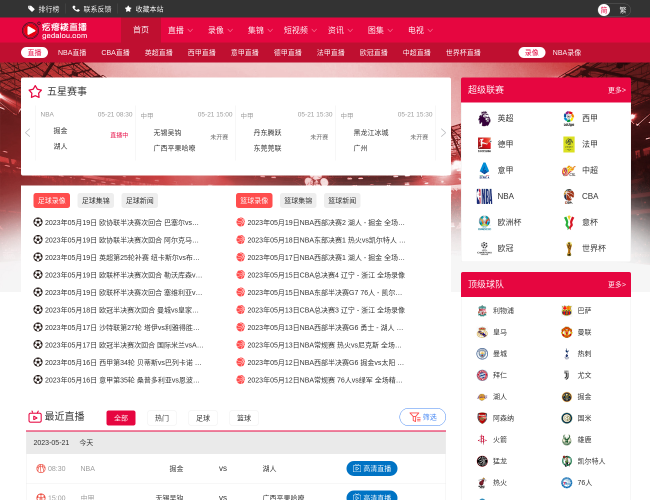Open the 英超 Premier League logo
Screen dimensions: 650x500
tap(484, 118)
